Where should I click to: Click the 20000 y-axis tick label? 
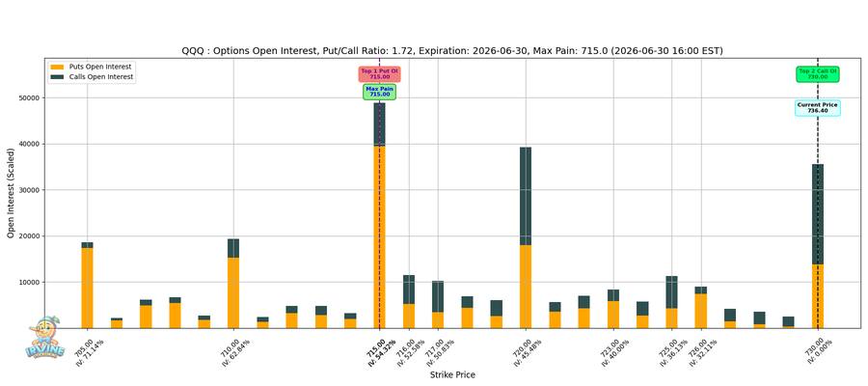[x=31, y=235]
